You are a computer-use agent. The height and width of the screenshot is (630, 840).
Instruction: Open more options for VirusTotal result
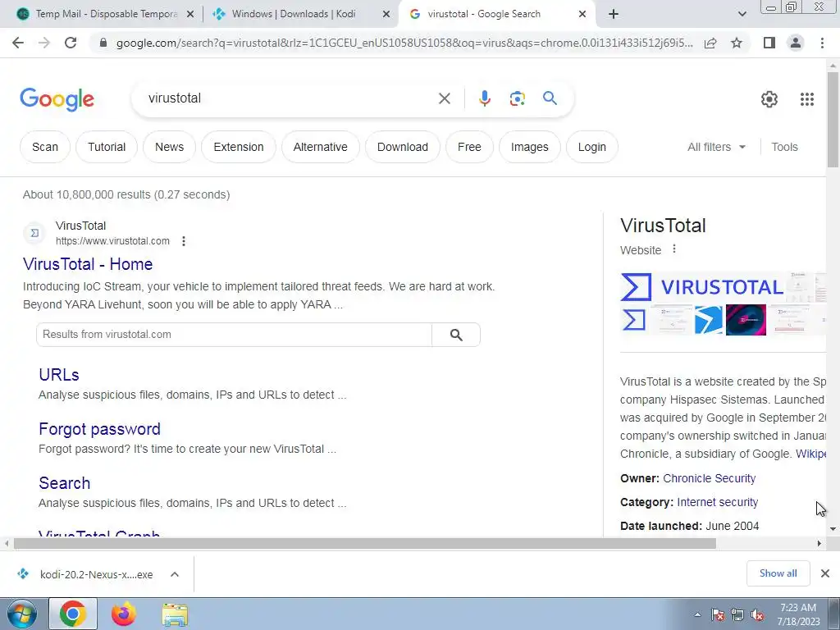click(x=184, y=241)
